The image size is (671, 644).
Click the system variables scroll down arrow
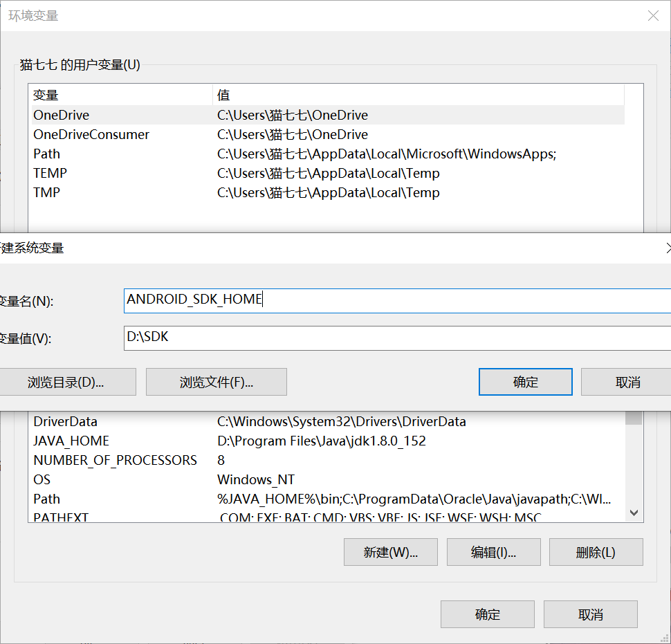coord(634,513)
